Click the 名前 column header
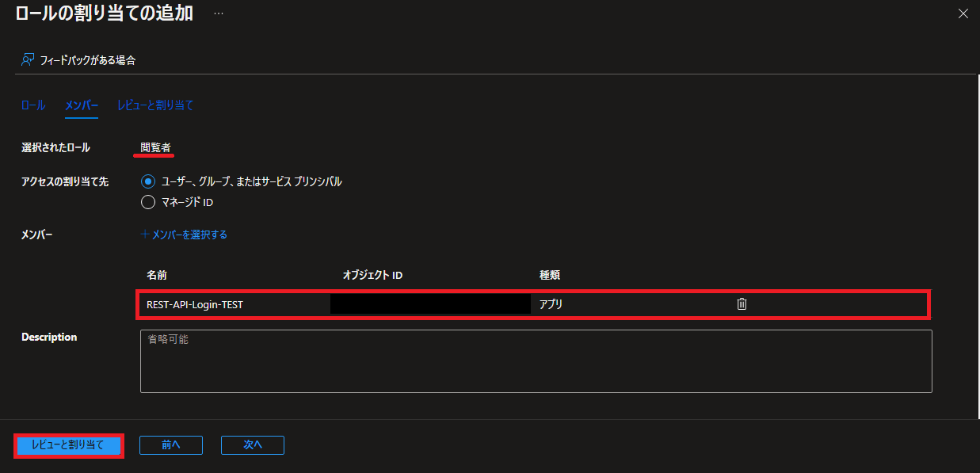980x473 pixels. [157, 275]
